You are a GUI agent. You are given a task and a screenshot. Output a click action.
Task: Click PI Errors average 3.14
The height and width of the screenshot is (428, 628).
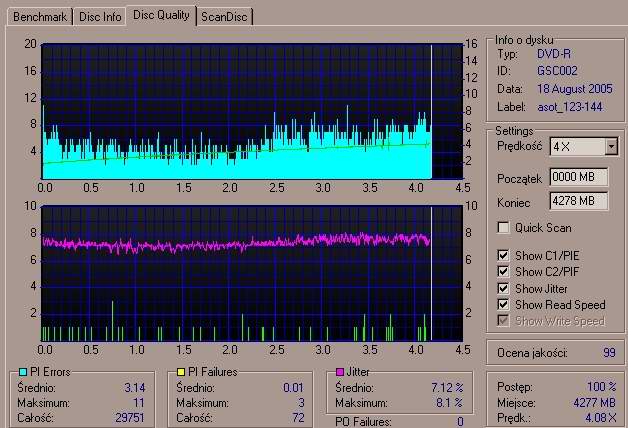point(135,388)
